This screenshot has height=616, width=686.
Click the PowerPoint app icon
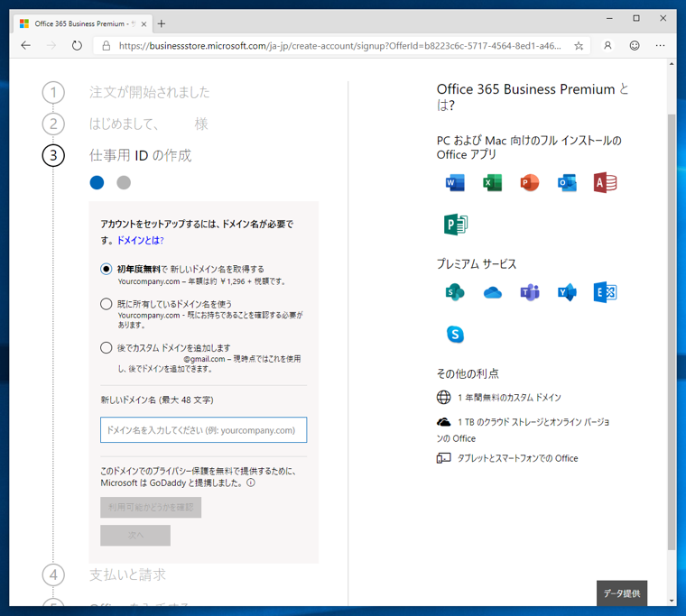click(529, 182)
